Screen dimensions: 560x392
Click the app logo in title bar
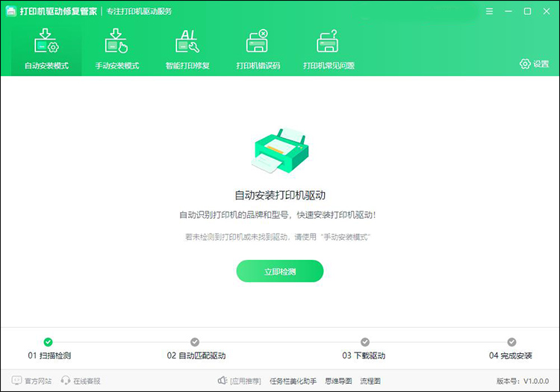click(x=10, y=11)
